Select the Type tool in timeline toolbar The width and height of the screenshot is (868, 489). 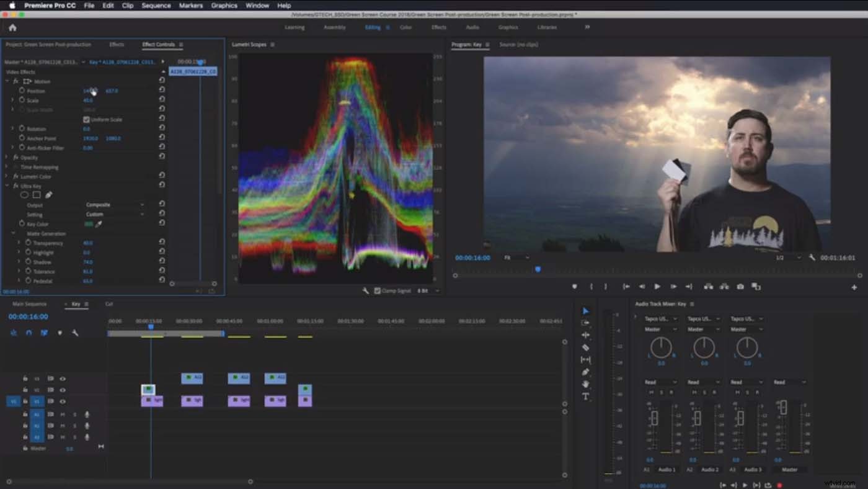tap(586, 392)
